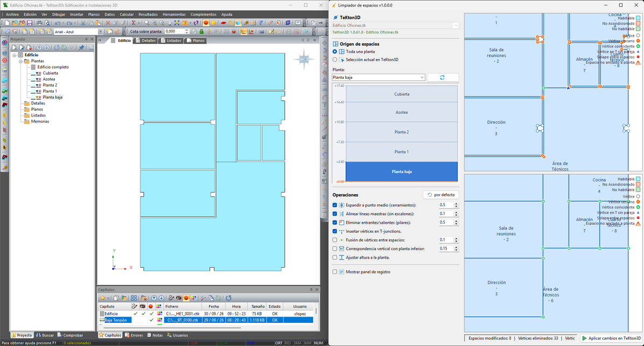644x346 pixels.
Task: Click the blue funnel filter icon
Action: (x=261, y=23)
